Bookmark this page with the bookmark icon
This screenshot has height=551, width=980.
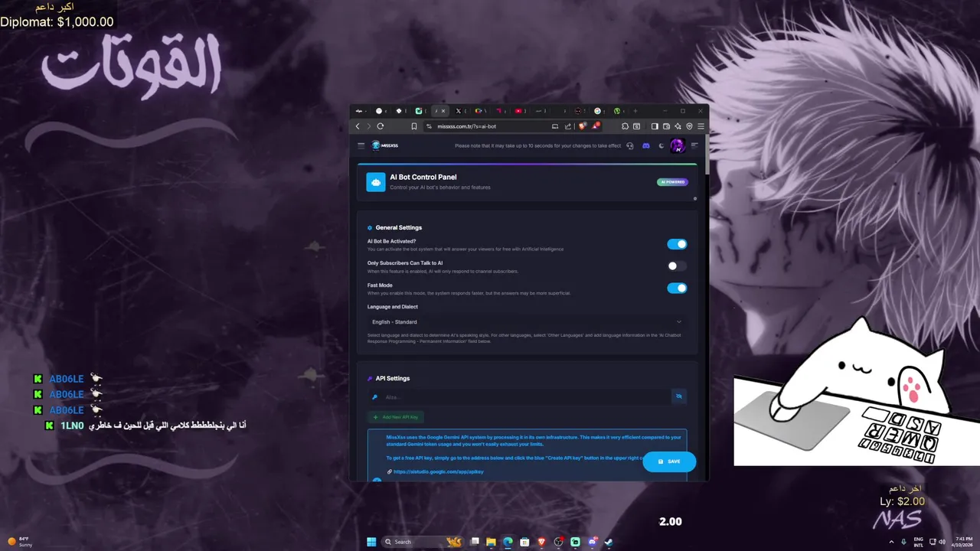[414, 126]
